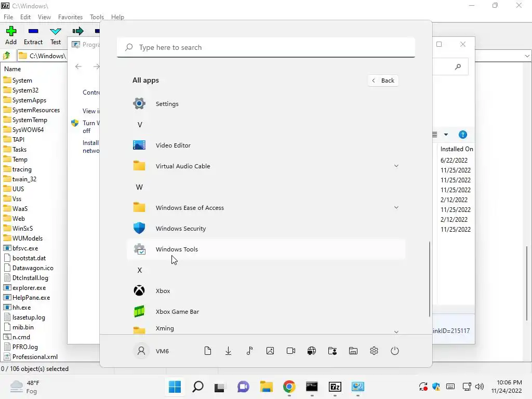
Task: Open the Tools menu in 7-Zip
Action: pos(97,17)
